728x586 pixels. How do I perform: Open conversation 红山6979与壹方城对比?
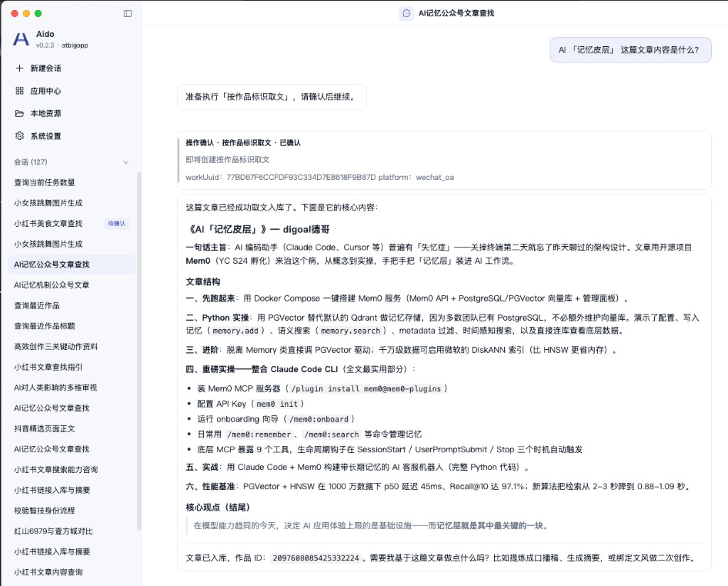click(x=72, y=531)
